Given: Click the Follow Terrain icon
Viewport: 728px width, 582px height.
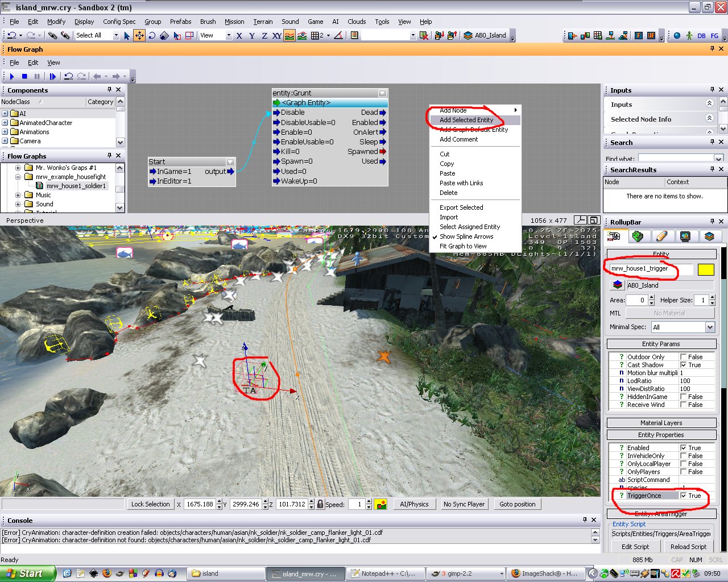Looking at the screenshot, I should (289, 35).
